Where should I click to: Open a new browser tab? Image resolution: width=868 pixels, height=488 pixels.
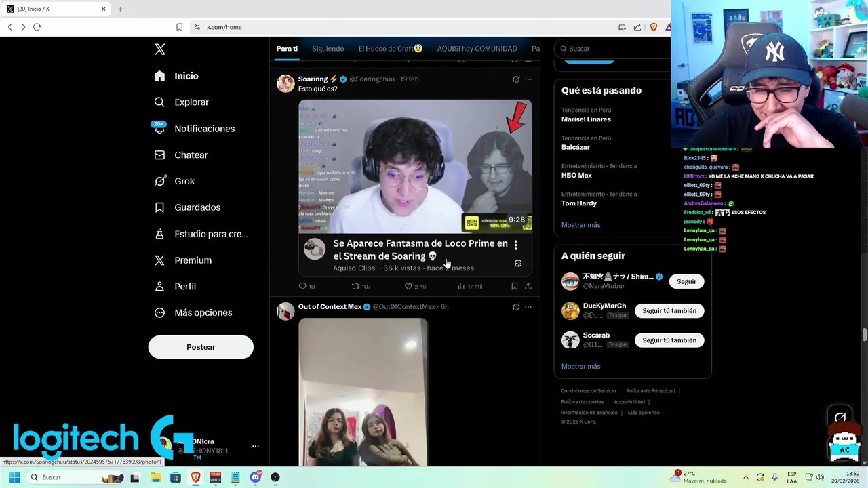coord(120,9)
